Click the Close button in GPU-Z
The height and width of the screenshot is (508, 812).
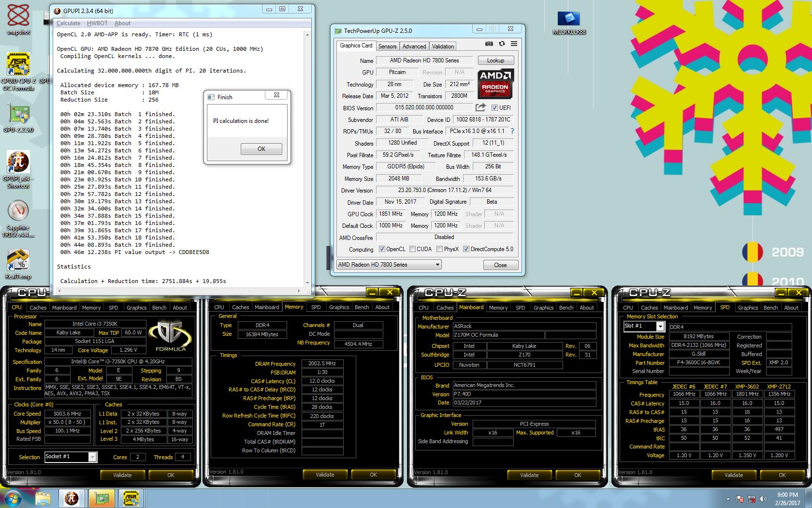500,265
